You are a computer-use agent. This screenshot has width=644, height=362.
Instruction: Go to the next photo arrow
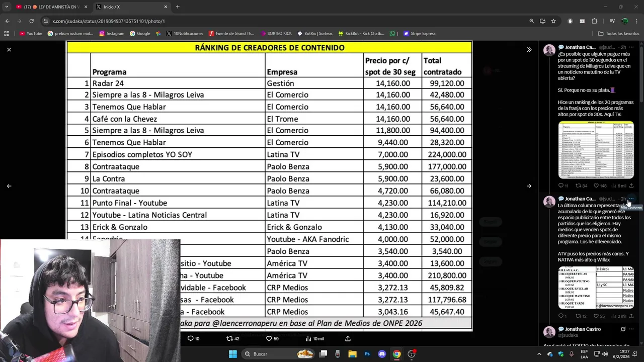pos(529,186)
